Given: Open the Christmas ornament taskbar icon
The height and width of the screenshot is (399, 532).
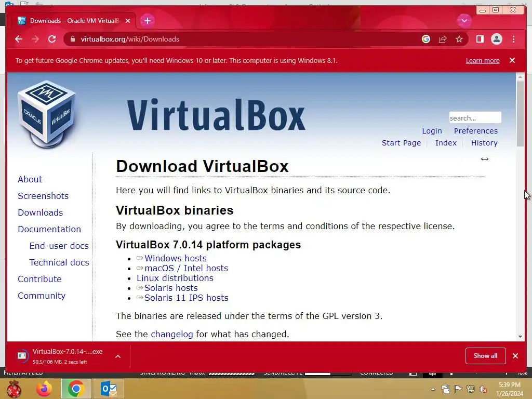Looking at the screenshot, I should (14, 389).
